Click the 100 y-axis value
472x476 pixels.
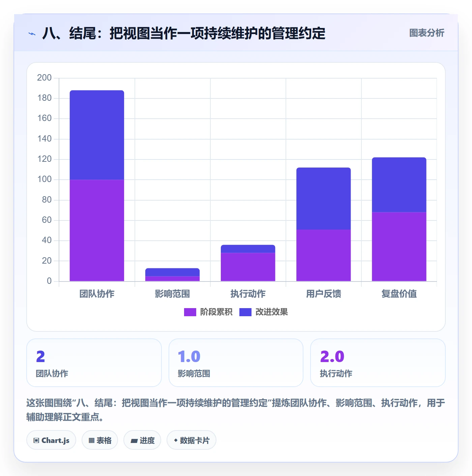pyautogui.click(x=44, y=179)
